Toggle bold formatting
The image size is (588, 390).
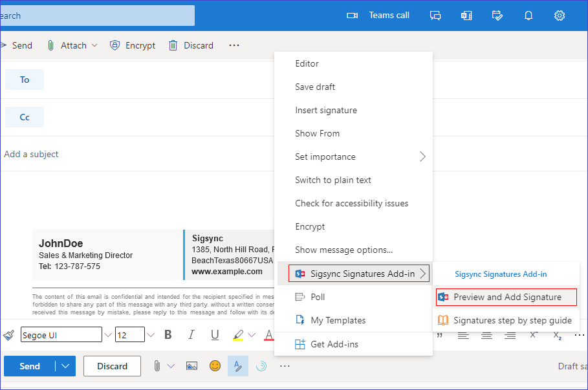click(x=168, y=335)
